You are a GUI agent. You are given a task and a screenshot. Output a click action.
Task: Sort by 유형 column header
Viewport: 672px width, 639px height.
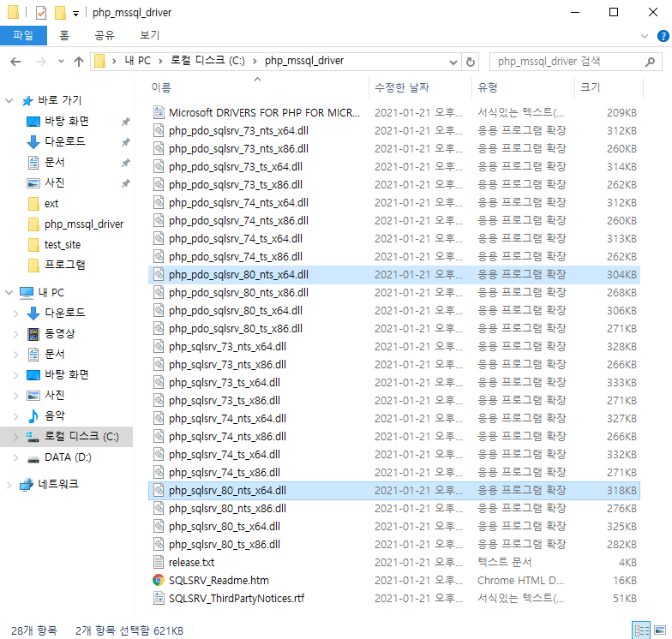click(x=523, y=87)
